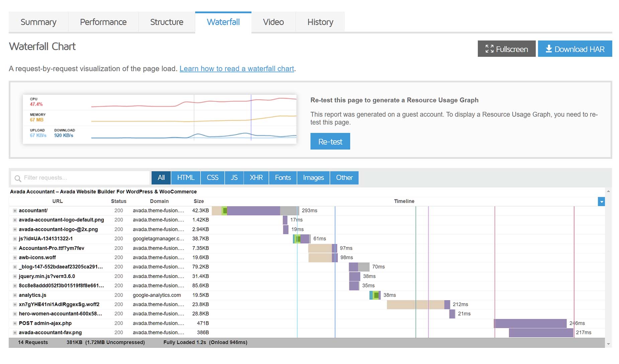Filter requests by XHR
619x364 pixels.
pos(256,178)
